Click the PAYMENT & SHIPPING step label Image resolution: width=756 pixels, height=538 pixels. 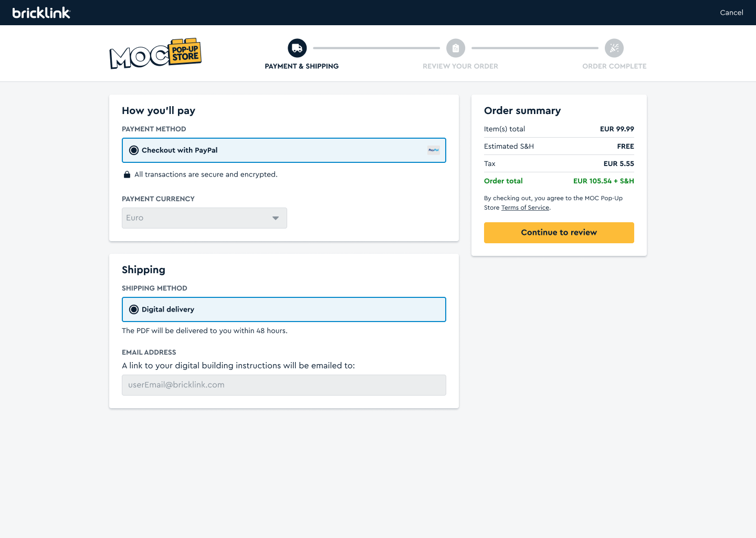302,66
